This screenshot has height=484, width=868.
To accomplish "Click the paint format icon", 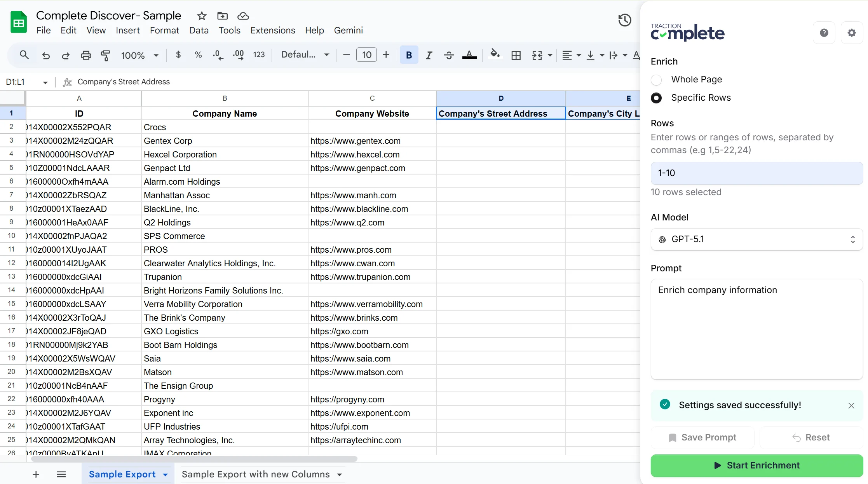I will (105, 55).
